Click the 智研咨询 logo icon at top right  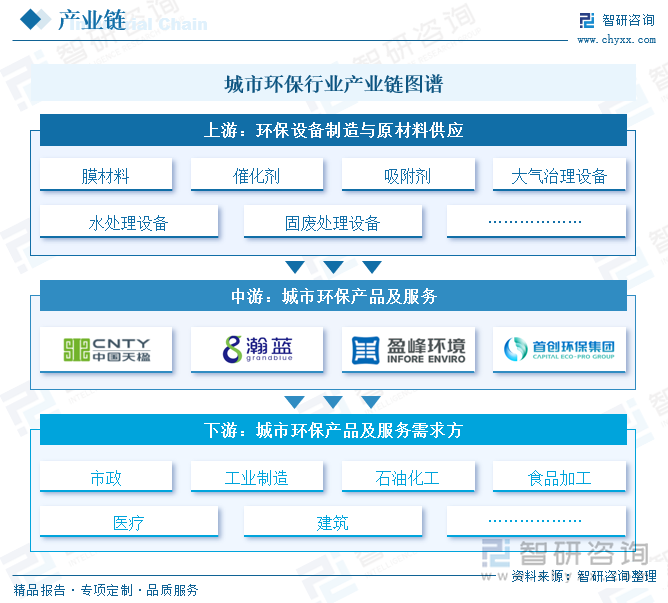[x=587, y=20]
